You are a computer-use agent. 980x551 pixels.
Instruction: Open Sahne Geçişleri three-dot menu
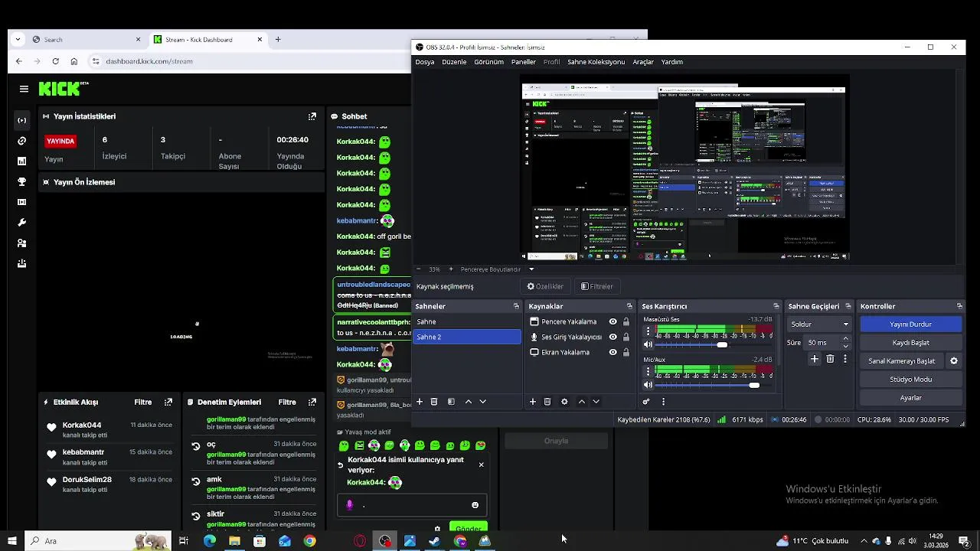(x=845, y=359)
